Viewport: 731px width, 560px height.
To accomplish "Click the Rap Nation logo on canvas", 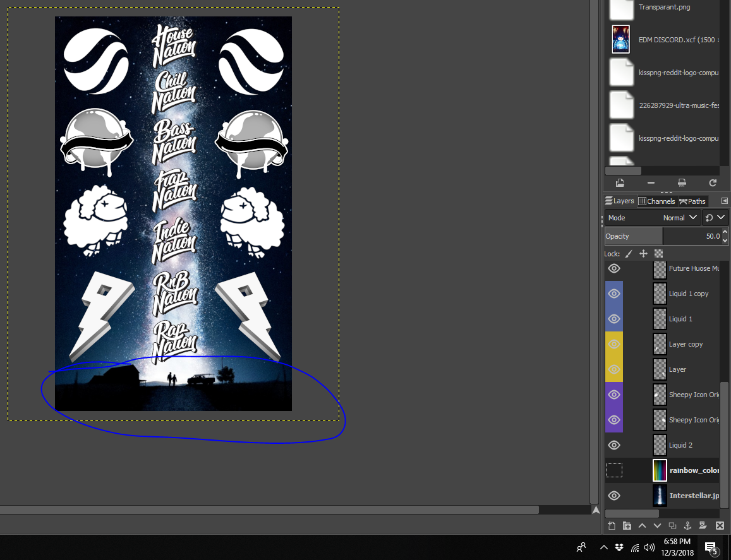I will [x=174, y=342].
